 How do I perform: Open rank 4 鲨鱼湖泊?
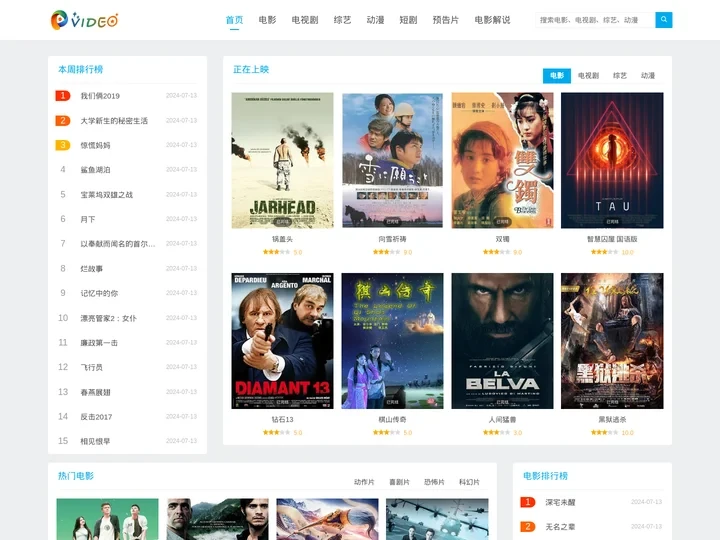pos(95,170)
